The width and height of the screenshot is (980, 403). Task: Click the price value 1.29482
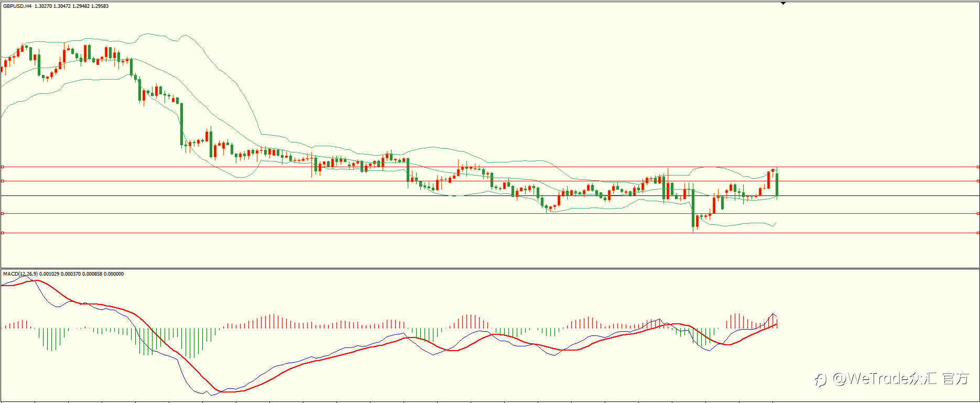tap(81, 6)
